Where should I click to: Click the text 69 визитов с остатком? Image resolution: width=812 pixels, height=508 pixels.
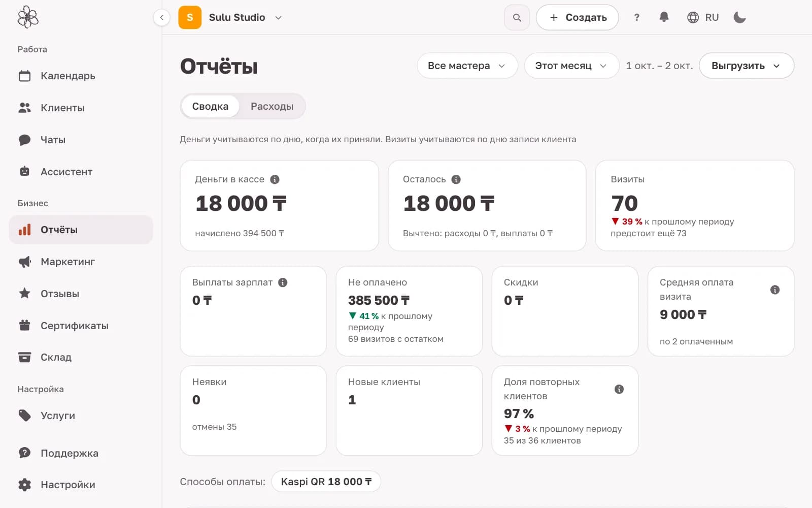(x=396, y=339)
